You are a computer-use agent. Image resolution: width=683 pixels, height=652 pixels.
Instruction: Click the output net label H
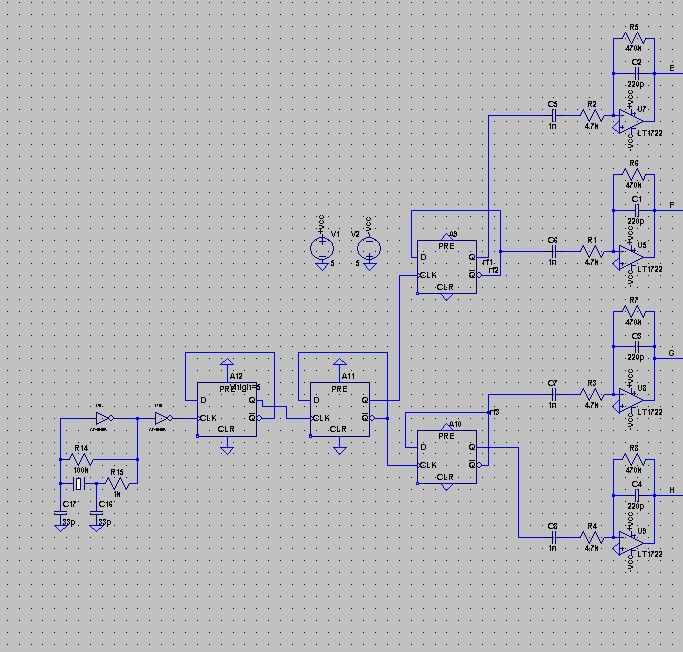coord(672,490)
